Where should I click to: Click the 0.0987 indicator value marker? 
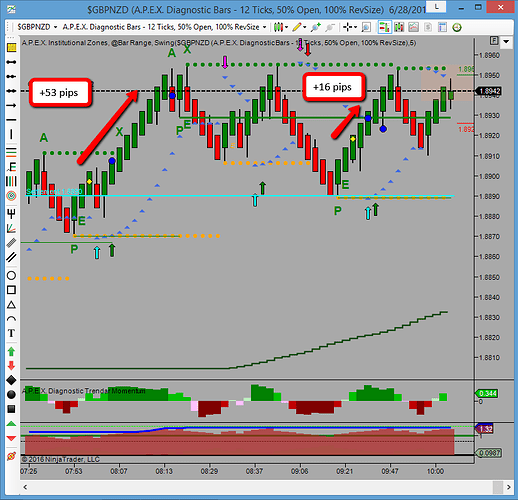pyautogui.click(x=489, y=453)
